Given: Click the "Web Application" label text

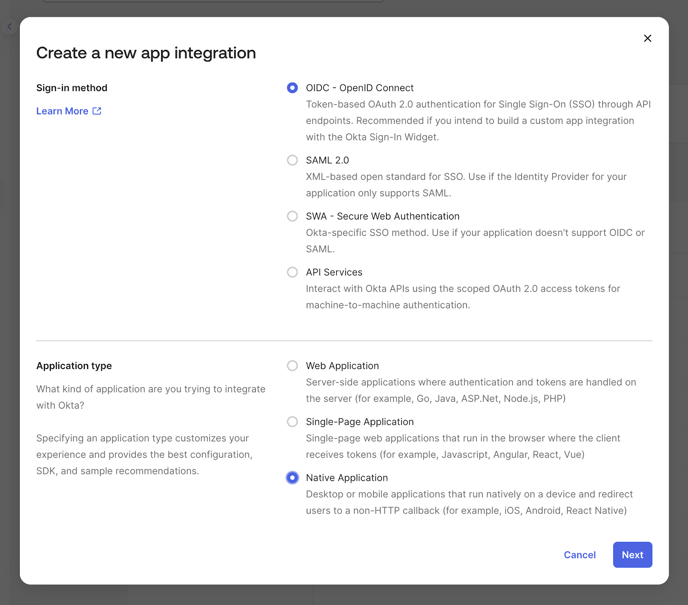Looking at the screenshot, I should coord(342,366).
